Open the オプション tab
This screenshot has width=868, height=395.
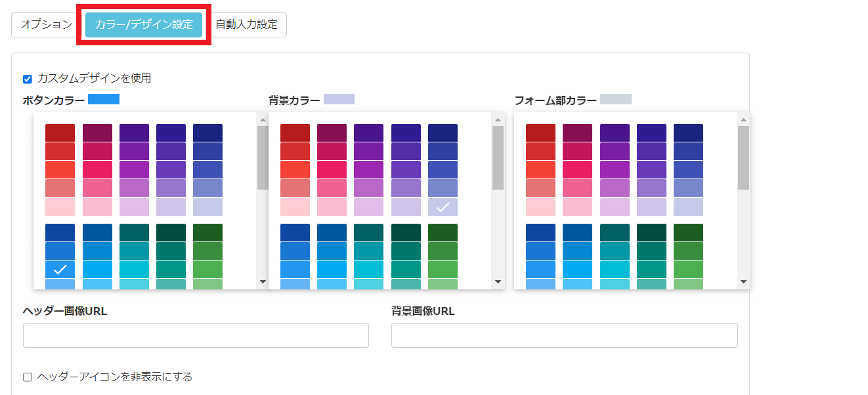47,25
